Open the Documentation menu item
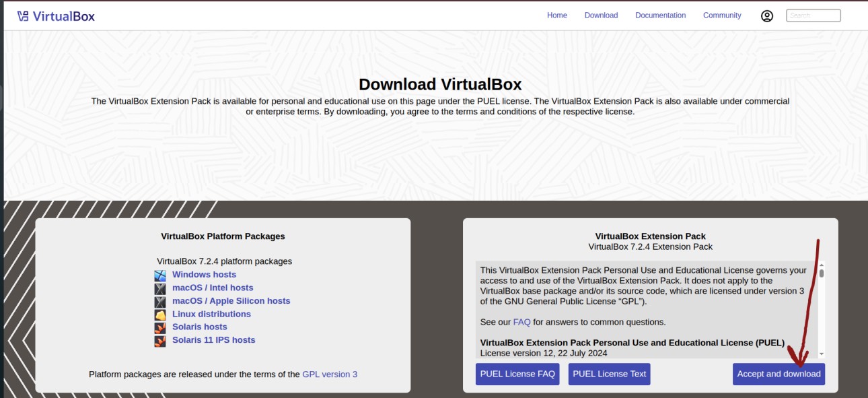Viewport: 868px width, 398px height. [x=660, y=15]
